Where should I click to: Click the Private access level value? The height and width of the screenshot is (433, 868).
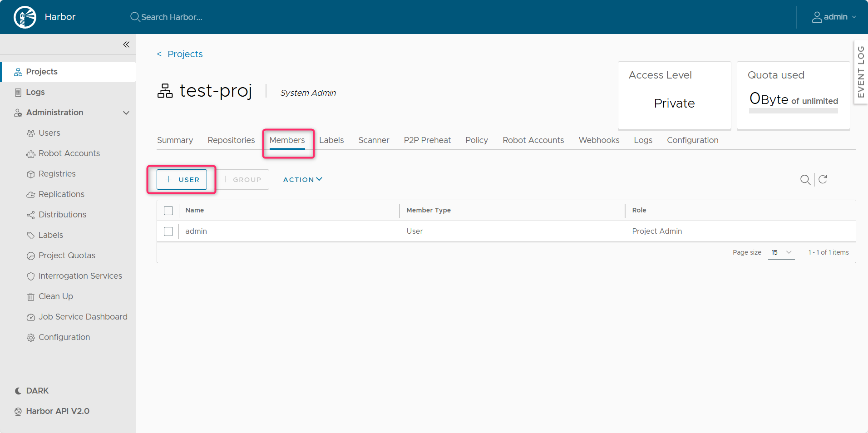[x=674, y=103]
